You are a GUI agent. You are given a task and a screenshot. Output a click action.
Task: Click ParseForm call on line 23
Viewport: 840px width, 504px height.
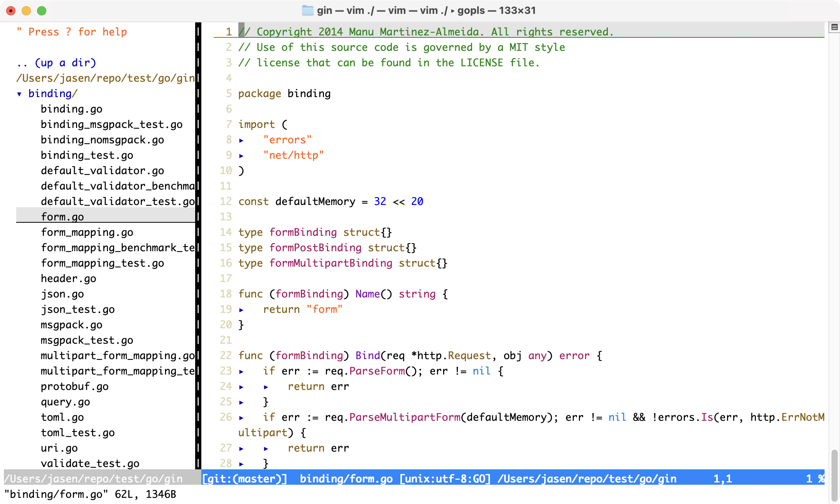[x=377, y=371]
